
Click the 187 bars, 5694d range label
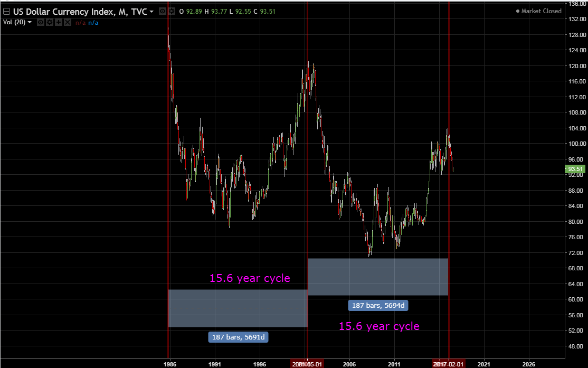coord(378,305)
